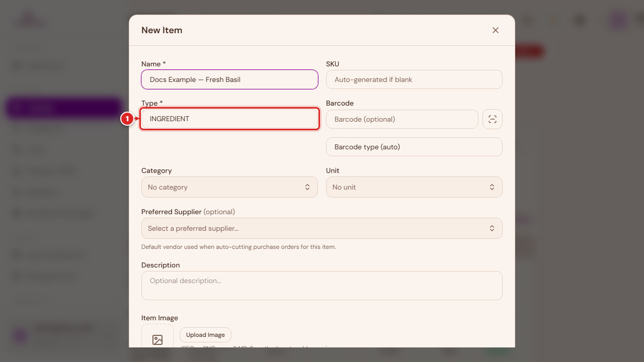This screenshot has height=362, width=644.
Task: Close the New Item dialog
Action: coord(496,30)
